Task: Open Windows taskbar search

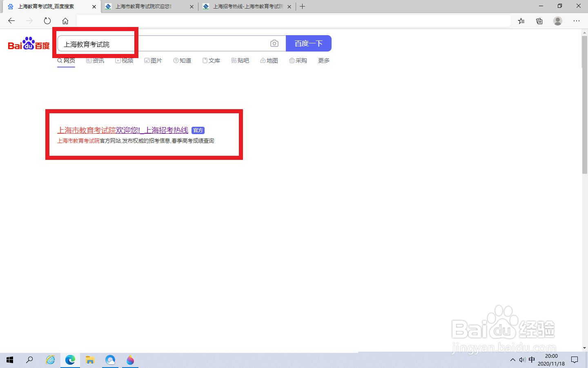Action: (x=29, y=360)
